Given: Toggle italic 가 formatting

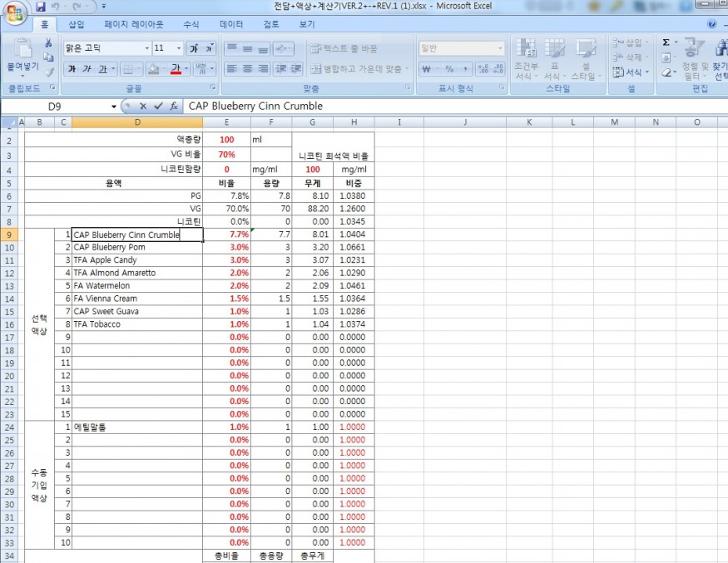Looking at the screenshot, I should [87, 69].
